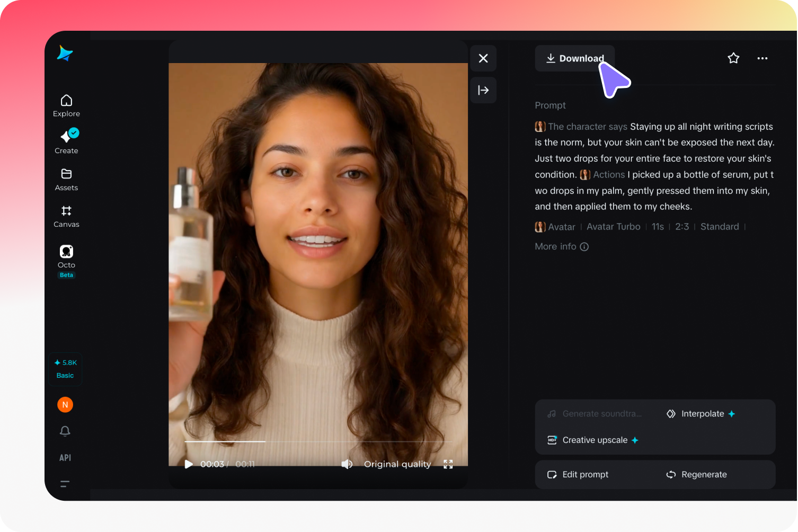Image resolution: width=798 pixels, height=532 pixels.
Task: Expand the sidebar menu at the bottom
Action: click(65, 484)
